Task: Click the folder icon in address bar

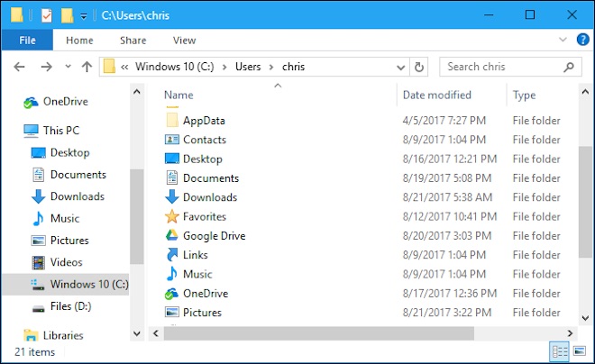Action: [x=109, y=67]
